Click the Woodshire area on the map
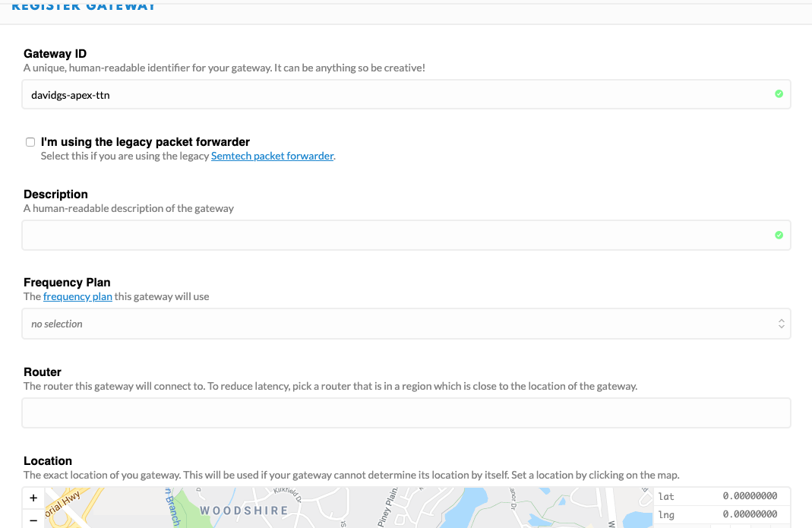Image resolution: width=812 pixels, height=528 pixels. pyautogui.click(x=243, y=511)
